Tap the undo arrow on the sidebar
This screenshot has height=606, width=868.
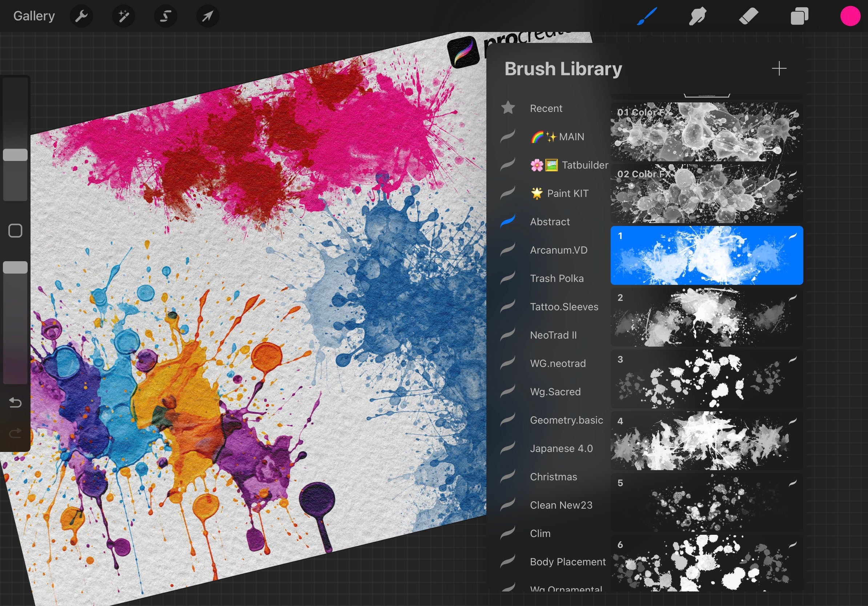15,403
